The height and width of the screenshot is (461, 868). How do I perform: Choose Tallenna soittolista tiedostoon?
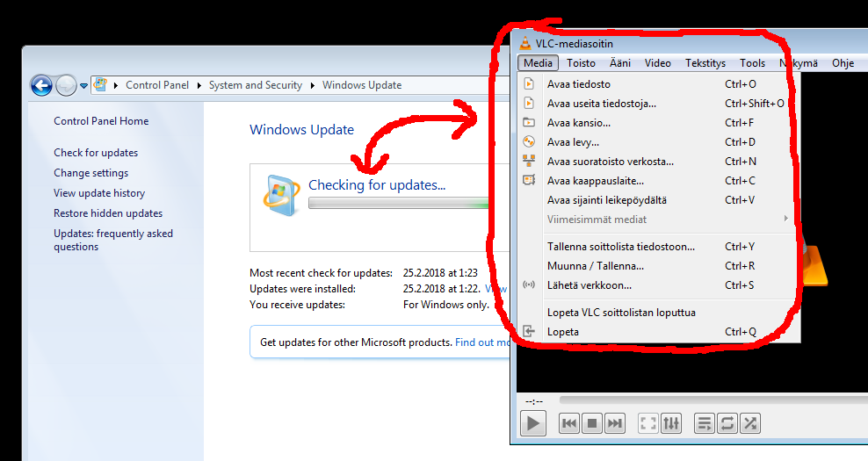point(659,246)
